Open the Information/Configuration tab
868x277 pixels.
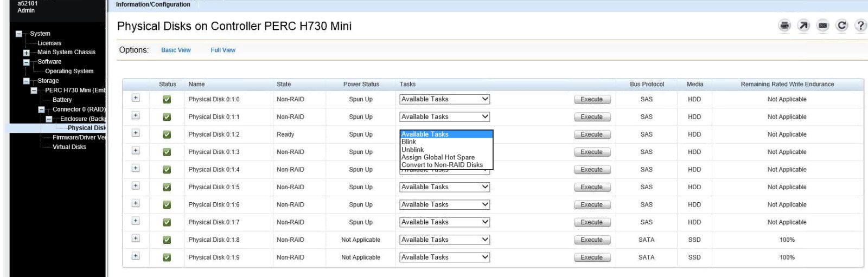pyautogui.click(x=153, y=5)
